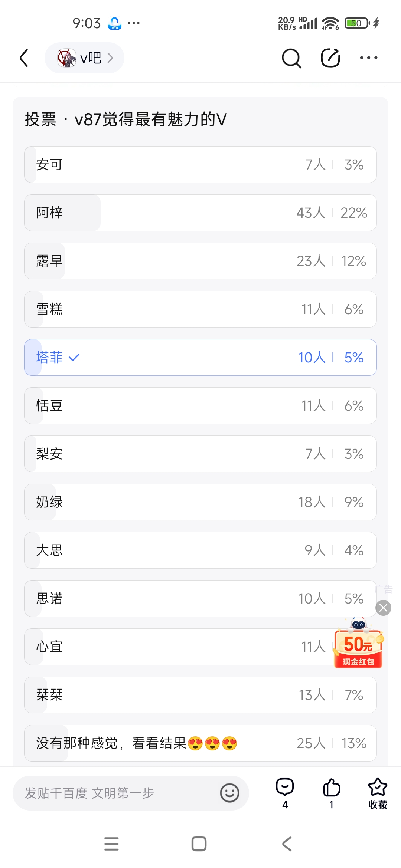
Task: Pick the 没有那种感觉，看看结果 option
Action: point(200,743)
